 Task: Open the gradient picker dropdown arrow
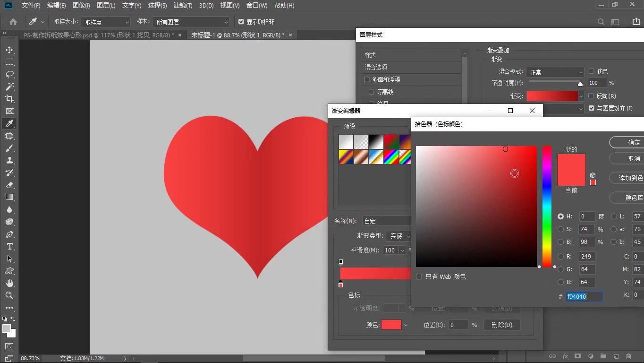(581, 96)
